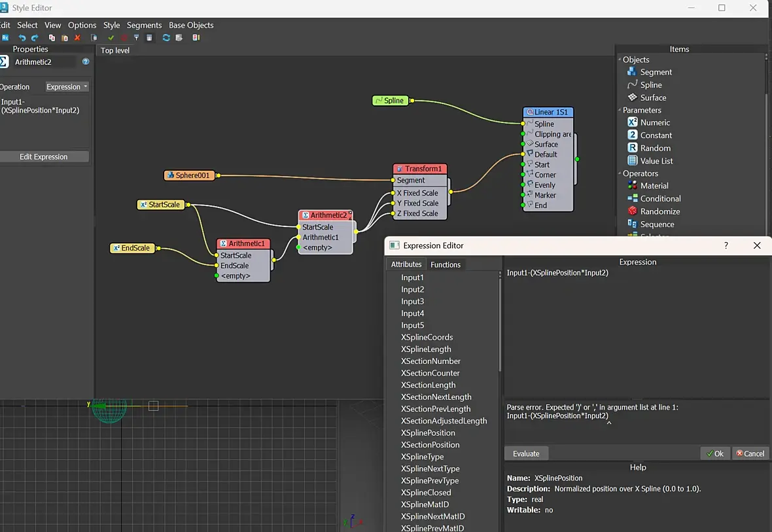The height and width of the screenshot is (532, 772).
Task: Click the red X delete toolbar icon
Action: [x=77, y=38]
